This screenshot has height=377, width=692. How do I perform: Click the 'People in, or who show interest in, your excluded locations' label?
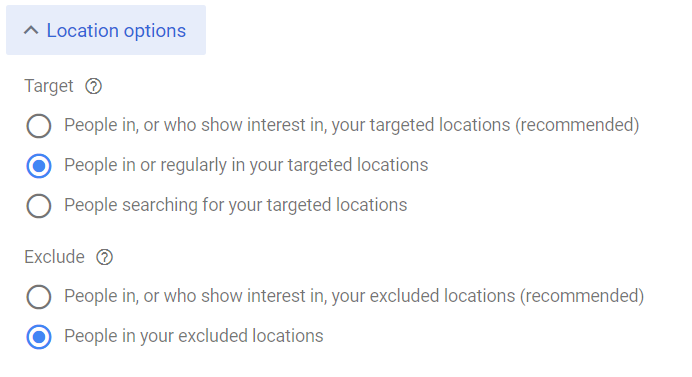pos(354,296)
